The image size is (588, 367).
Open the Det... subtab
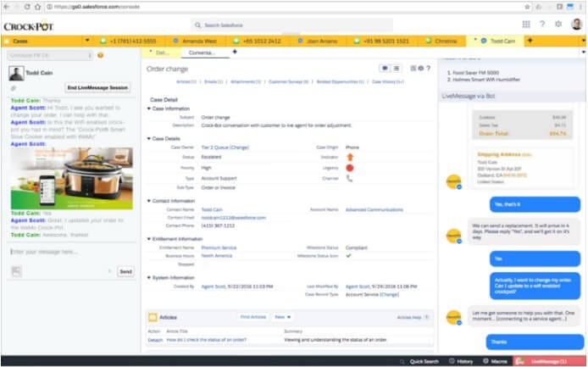(x=162, y=53)
